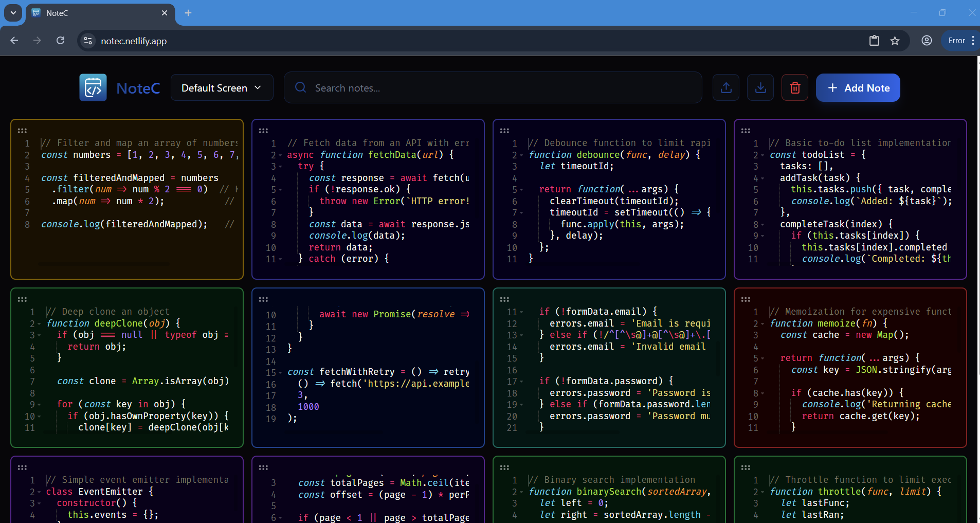This screenshot has width=980, height=523.
Task: Select the NoteC browser tab
Action: click(100, 13)
